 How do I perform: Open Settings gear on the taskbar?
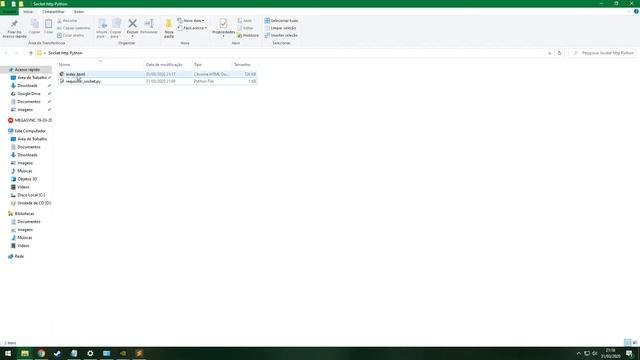point(90,353)
